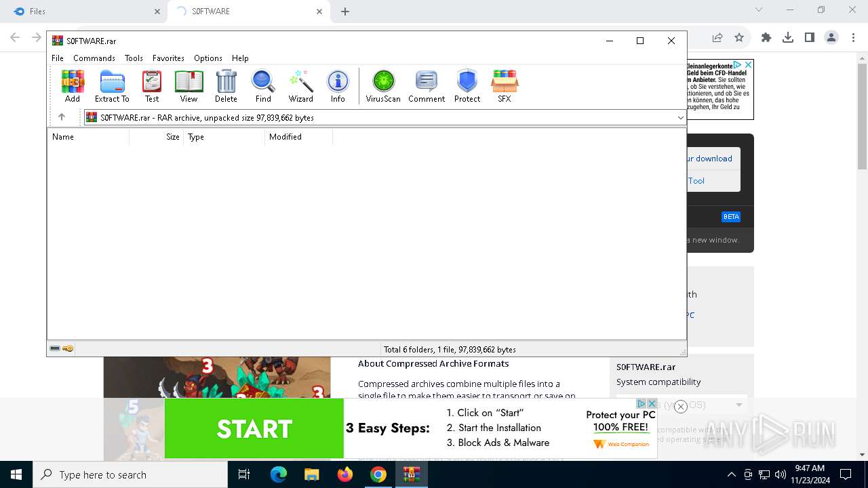Share this page icon in Chrome

pos(717,38)
